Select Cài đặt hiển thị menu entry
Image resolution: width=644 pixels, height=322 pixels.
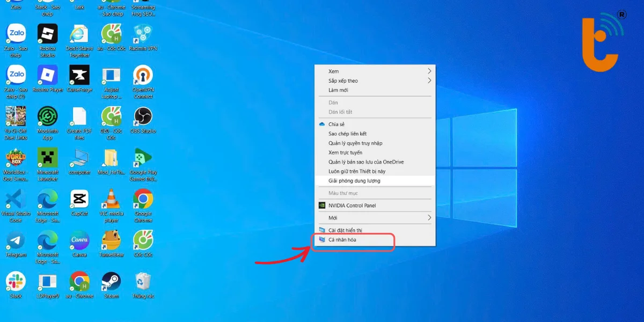point(345,230)
